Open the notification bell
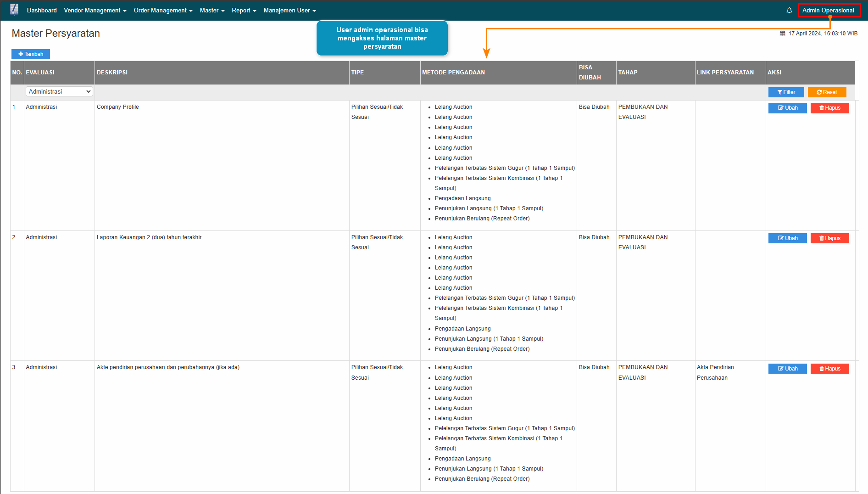Image resolution: width=868 pixels, height=494 pixels. tap(789, 11)
